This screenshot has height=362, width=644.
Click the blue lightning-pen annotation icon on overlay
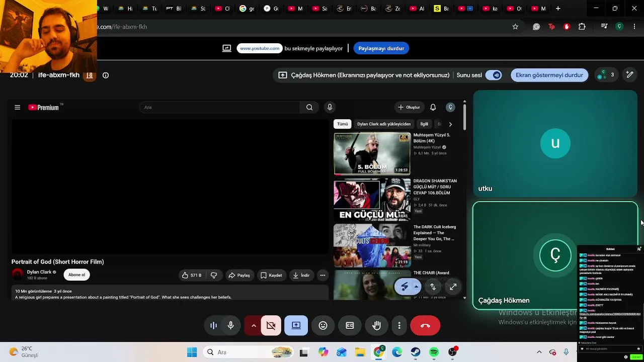405,287
